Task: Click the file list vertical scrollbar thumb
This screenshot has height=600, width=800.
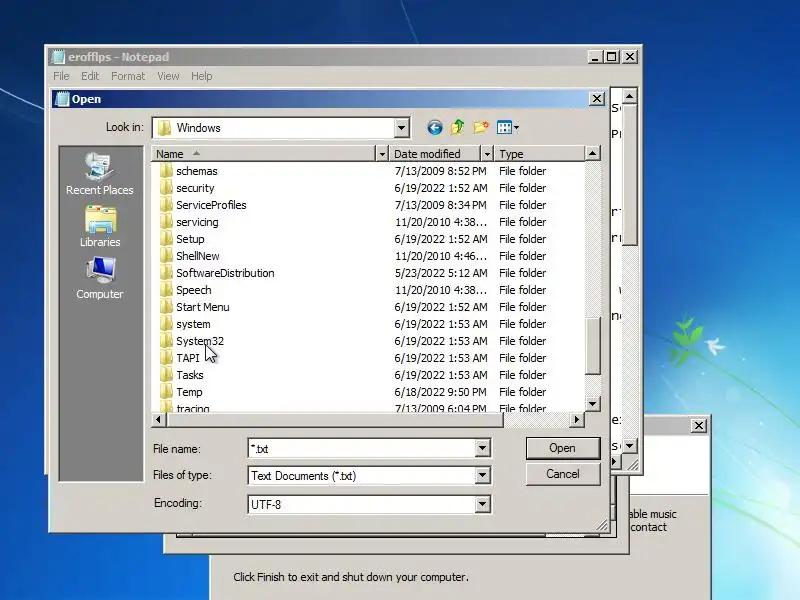Action: [592, 346]
